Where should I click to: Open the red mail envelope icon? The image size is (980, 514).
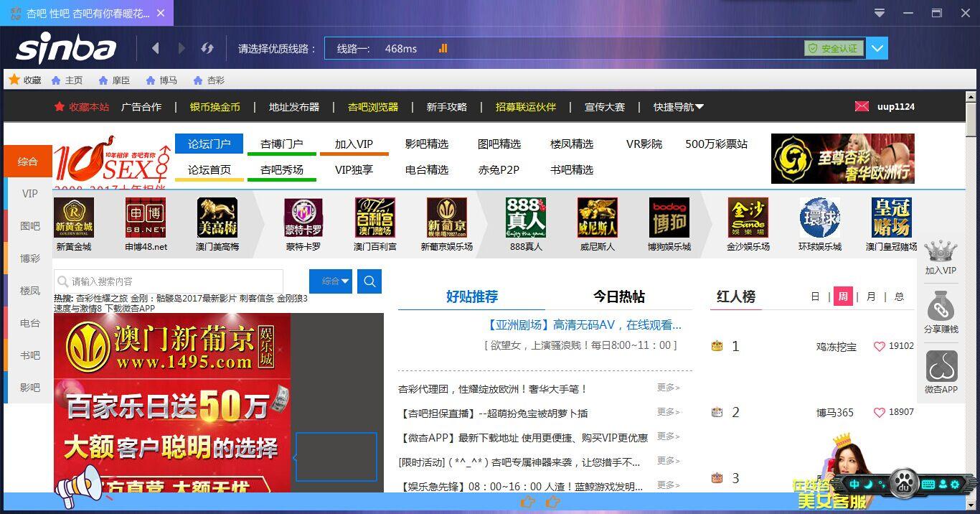tap(862, 106)
